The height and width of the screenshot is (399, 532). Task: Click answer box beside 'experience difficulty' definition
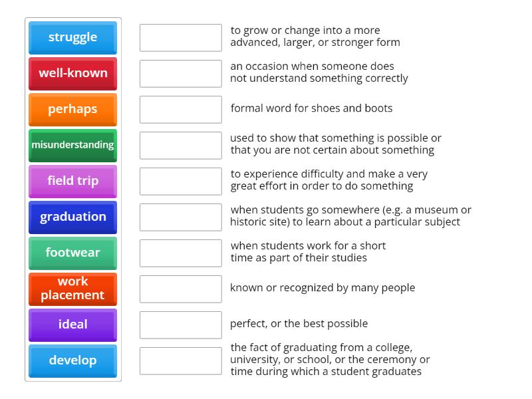[x=180, y=182]
